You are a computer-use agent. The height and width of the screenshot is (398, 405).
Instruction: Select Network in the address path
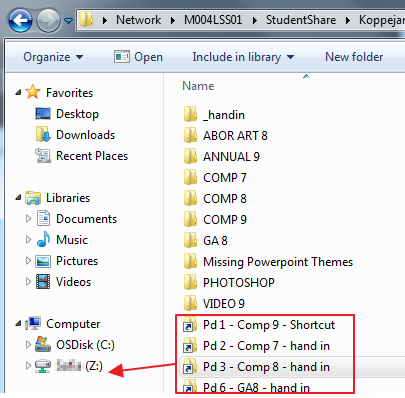pos(138,20)
